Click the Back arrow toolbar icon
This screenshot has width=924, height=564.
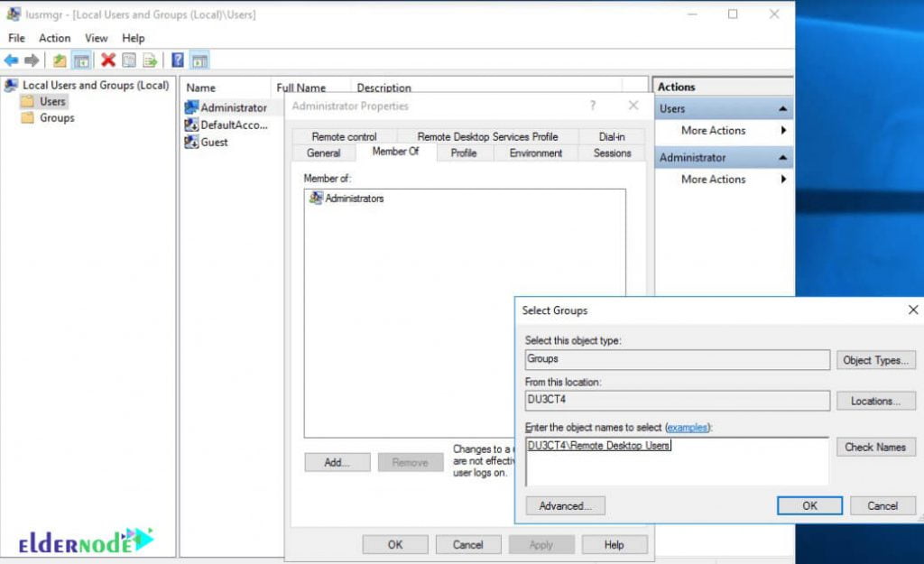[11, 60]
